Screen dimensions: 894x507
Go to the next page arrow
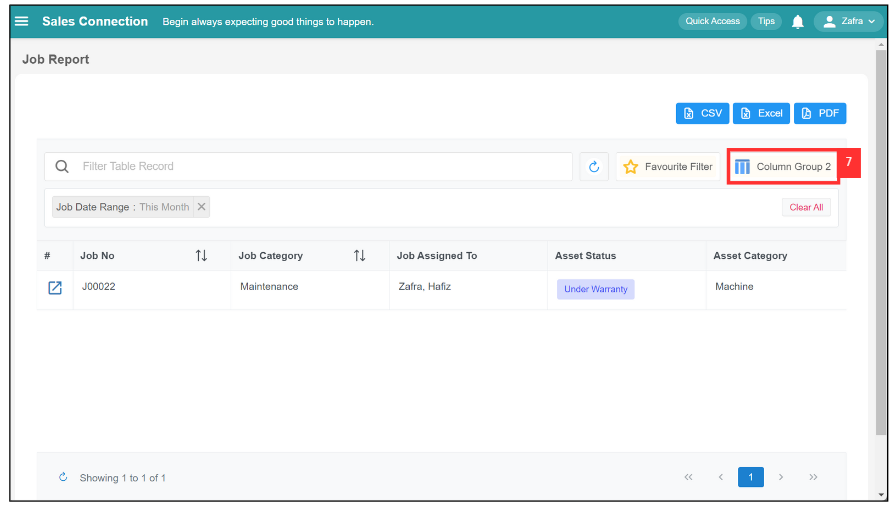tap(781, 477)
